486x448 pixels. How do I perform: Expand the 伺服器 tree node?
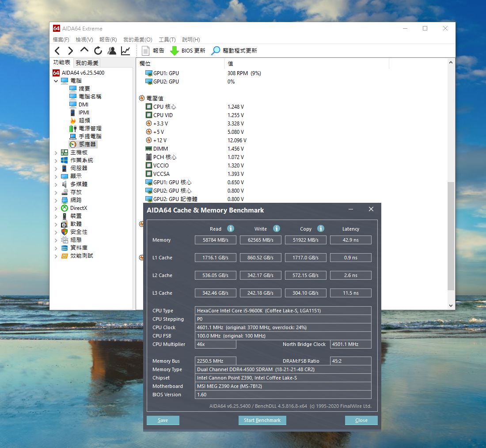pos(56,169)
